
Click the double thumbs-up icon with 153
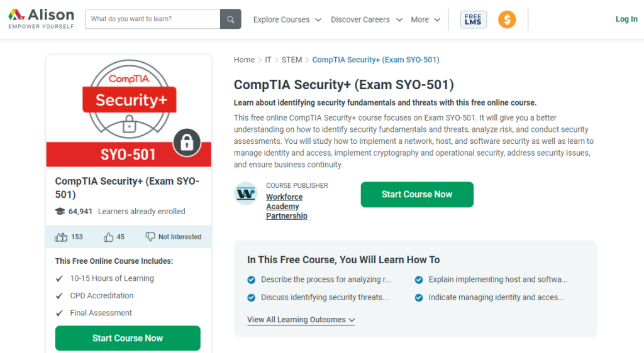coord(61,237)
